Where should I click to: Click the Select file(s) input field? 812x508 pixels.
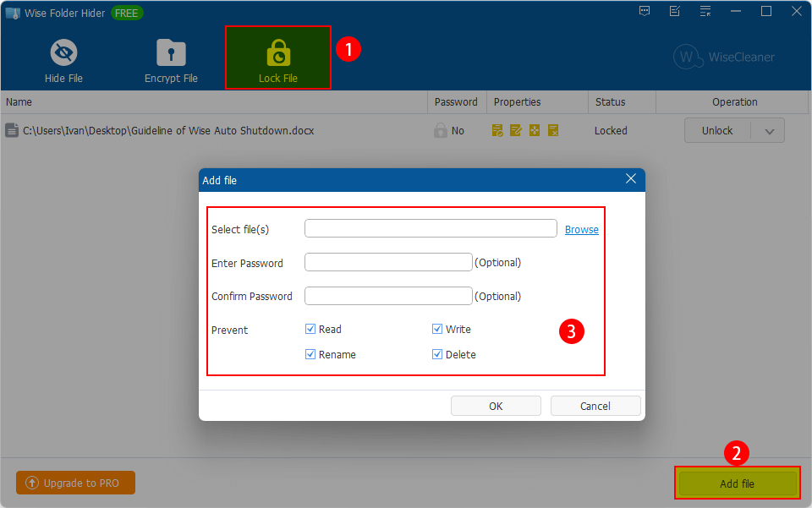tap(431, 228)
